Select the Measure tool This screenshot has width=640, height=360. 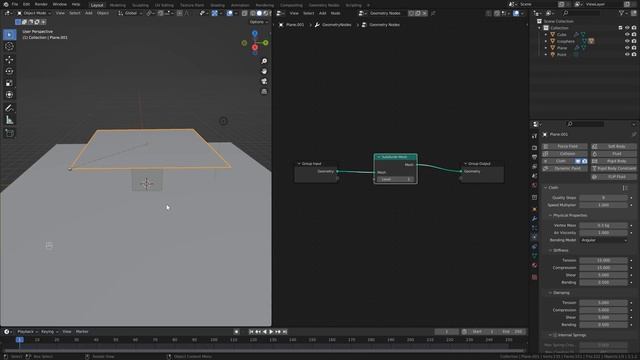9,120
